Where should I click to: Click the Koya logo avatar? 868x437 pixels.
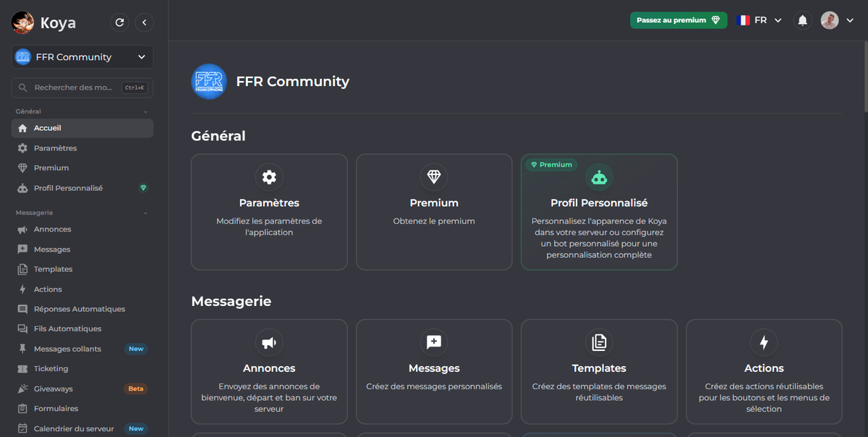pyautogui.click(x=23, y=22)
